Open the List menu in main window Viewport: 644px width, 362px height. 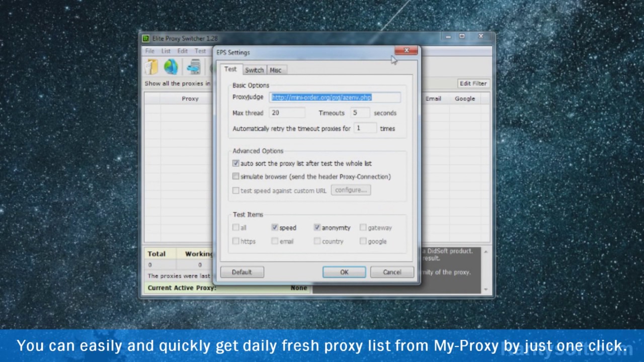166,51
